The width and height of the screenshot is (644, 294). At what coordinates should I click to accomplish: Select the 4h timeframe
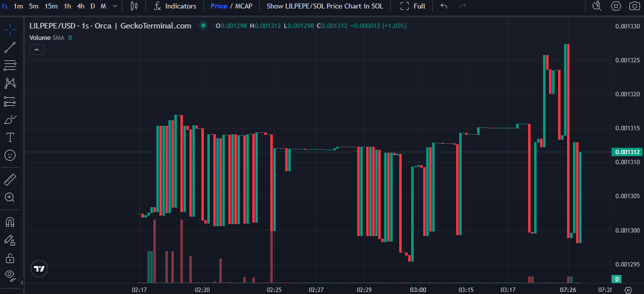(80, 6)
